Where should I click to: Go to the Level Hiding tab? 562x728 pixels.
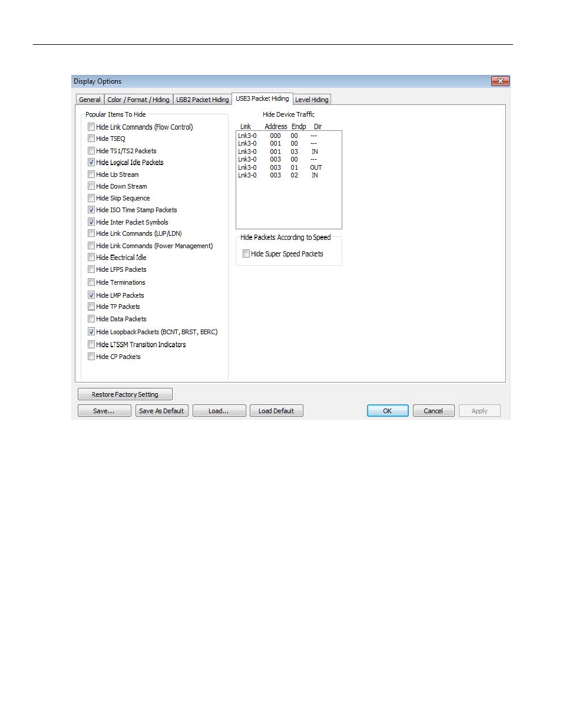coord(311,100)
